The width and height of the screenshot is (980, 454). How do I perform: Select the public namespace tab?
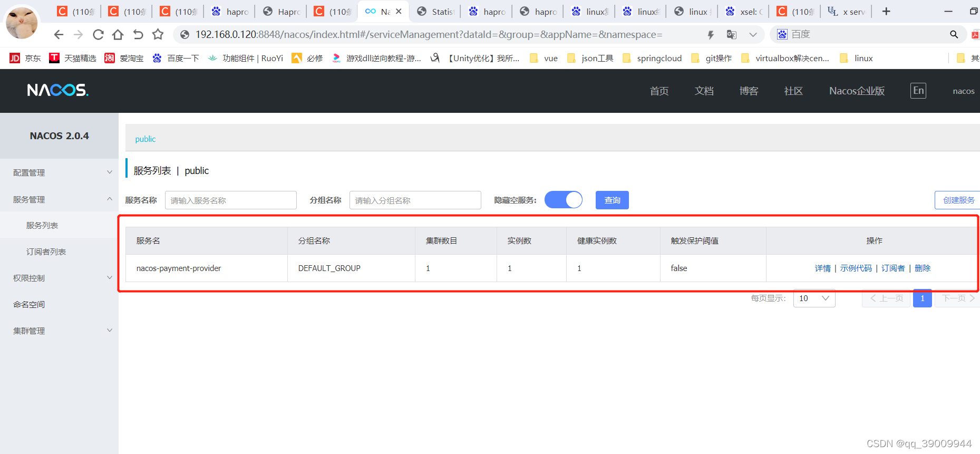point(145,139)
